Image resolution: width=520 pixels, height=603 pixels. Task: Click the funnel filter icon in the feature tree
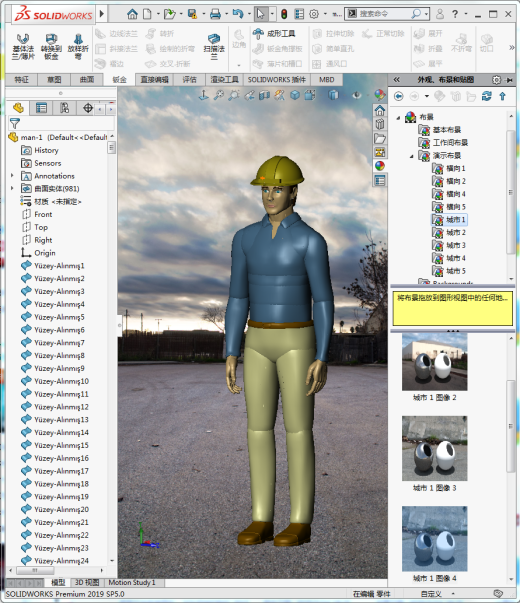coord(15,123)
